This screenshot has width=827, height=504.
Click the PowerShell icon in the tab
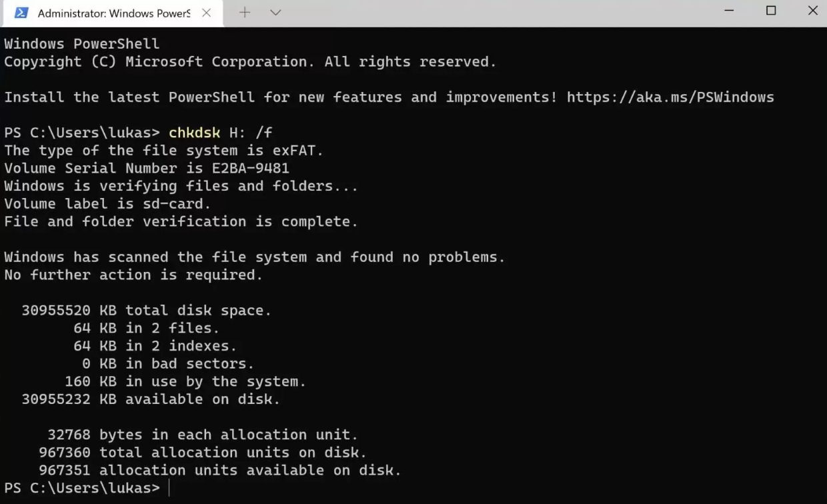[x=21, y=13]
